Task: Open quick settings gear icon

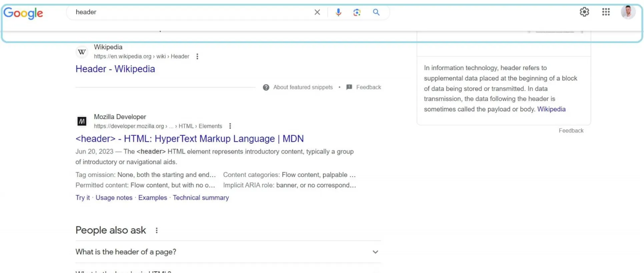Action: (x=584, y=12)
